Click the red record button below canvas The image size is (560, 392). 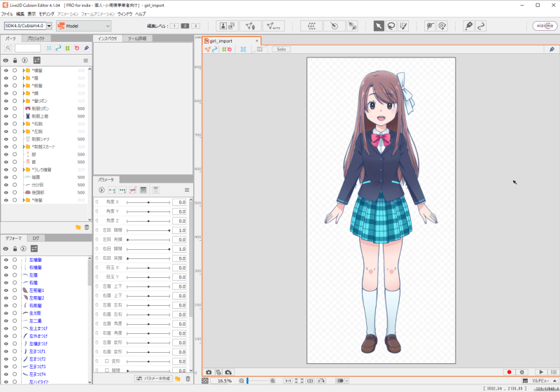[x=510, y=372]
